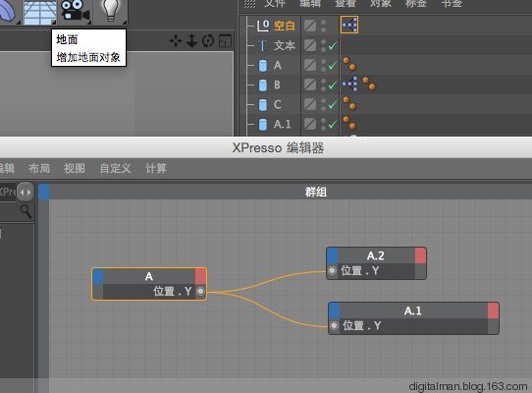Click the Camera object toolbar icon
Viewport: 532px width, 393px height.
(75, 12)
